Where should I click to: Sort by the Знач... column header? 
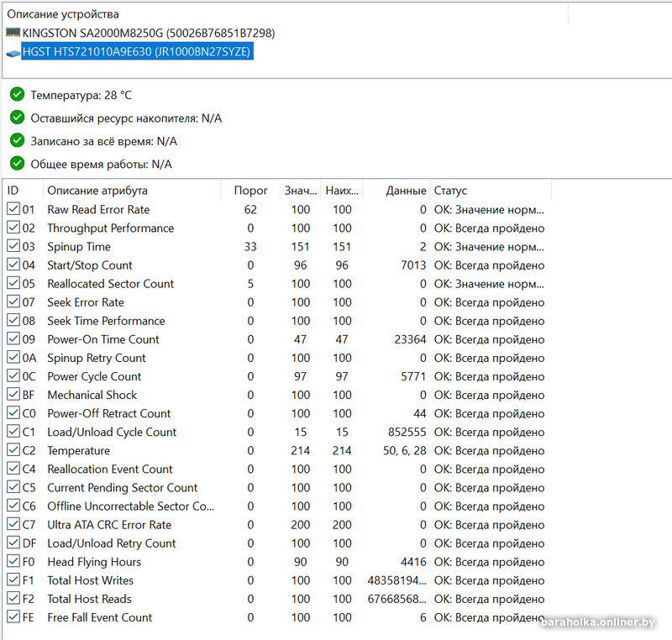tap(301, 190)
